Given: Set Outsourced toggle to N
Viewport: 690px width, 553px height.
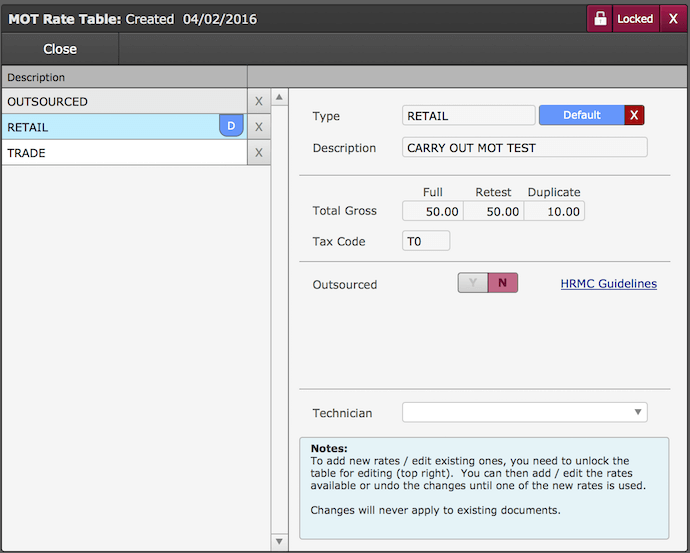Looking at the screenshot, I should (x=502, y=283).
